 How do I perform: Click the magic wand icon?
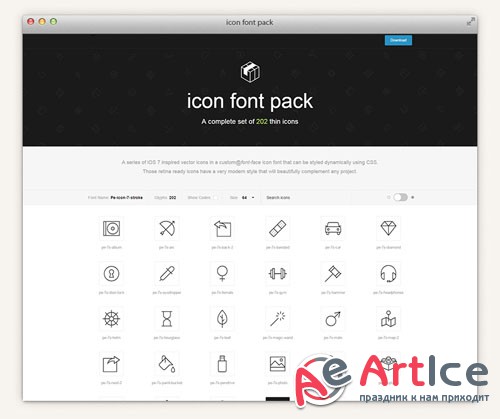(x=278, y=319)
